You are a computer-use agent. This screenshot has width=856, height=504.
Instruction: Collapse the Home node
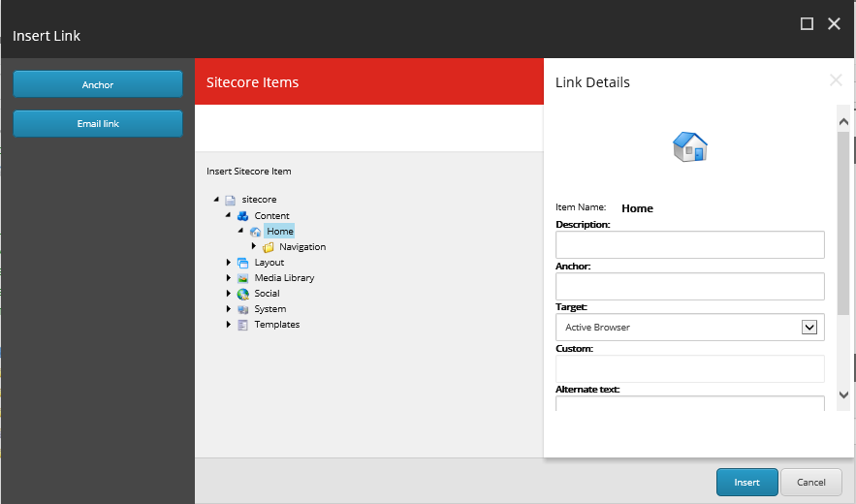(240, 231)
